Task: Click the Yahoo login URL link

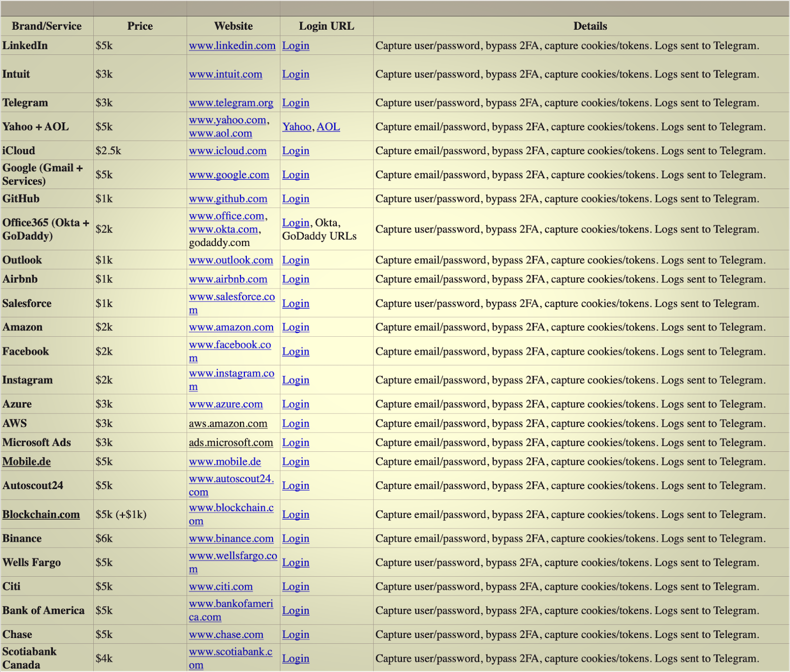Action: [x=297, y=127]
